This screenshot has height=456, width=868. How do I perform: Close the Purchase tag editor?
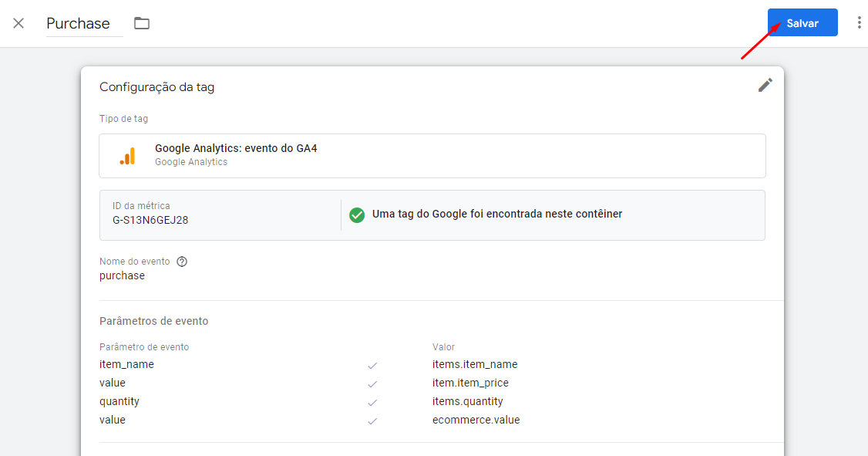[x=19, y=23]
